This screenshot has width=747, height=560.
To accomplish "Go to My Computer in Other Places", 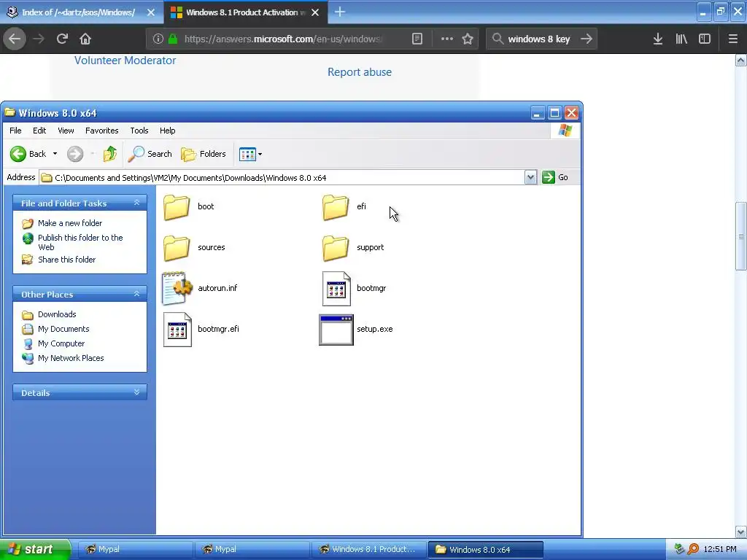I will pyautogui.click(x=61, y=343).
